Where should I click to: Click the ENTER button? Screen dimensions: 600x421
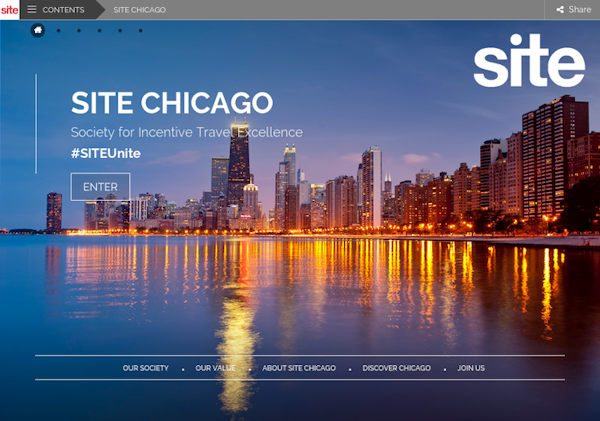point(100,187)
